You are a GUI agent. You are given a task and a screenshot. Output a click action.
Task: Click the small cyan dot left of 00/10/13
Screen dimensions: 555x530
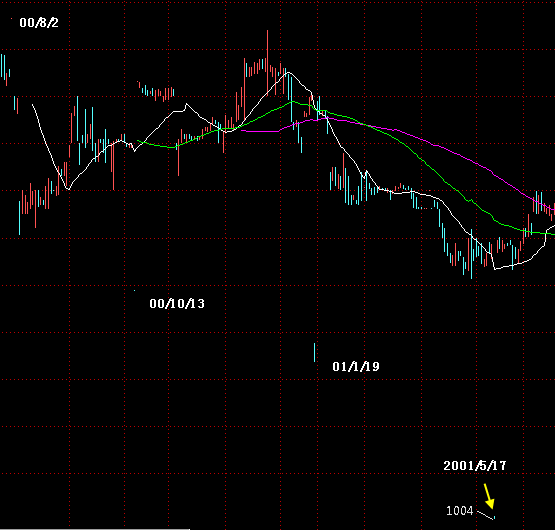pos(134,291)
